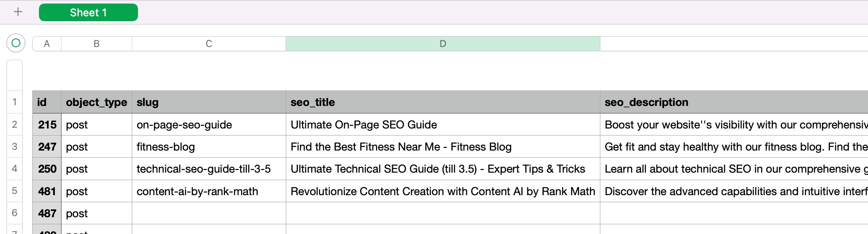This screenshot has width=868, height=234.
Task: Select row 1 header number
Action: 15,102
